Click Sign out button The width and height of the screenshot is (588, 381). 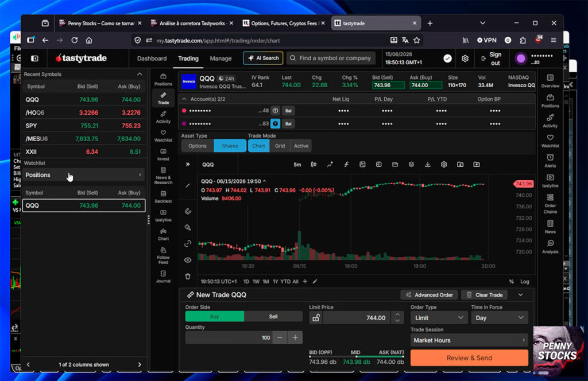tap(492, 59)
